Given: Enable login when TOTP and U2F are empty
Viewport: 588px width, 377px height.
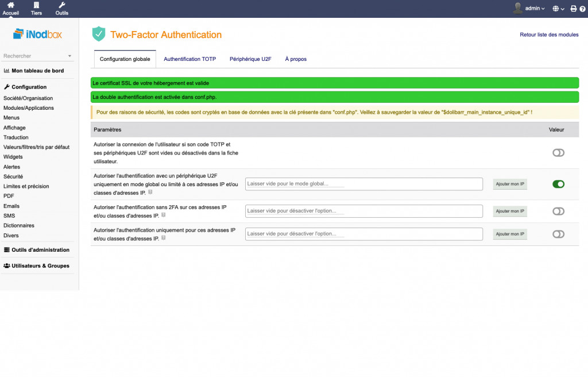Looking at the screenshot, I should coord(558,153).
